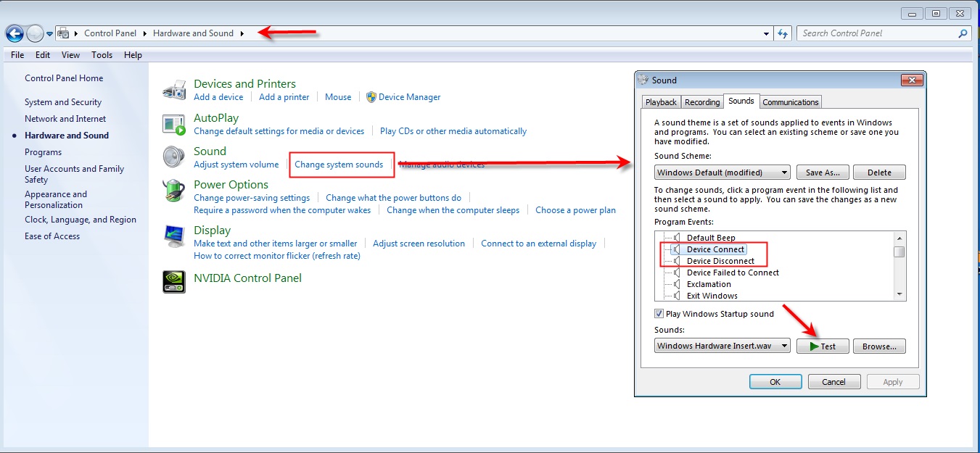Viewport: 980px width, 453px height.
Task: Open User Accounts and Family Safety
Action: (x=74, y=174)
